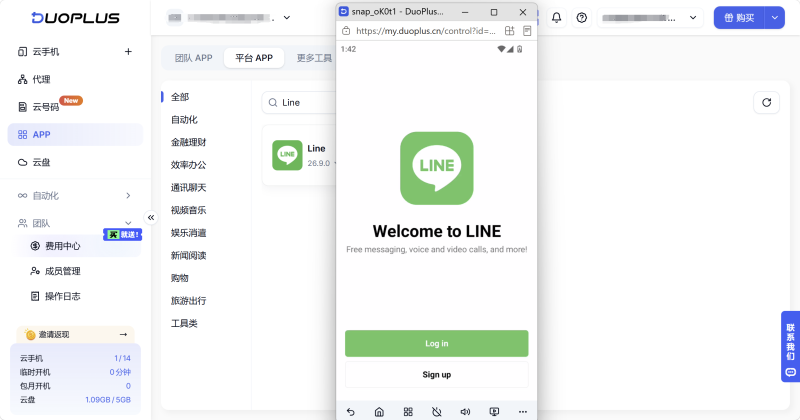Collapse the sidebar with double-chevron button
800x420 pixels.
tap(151, 218)
